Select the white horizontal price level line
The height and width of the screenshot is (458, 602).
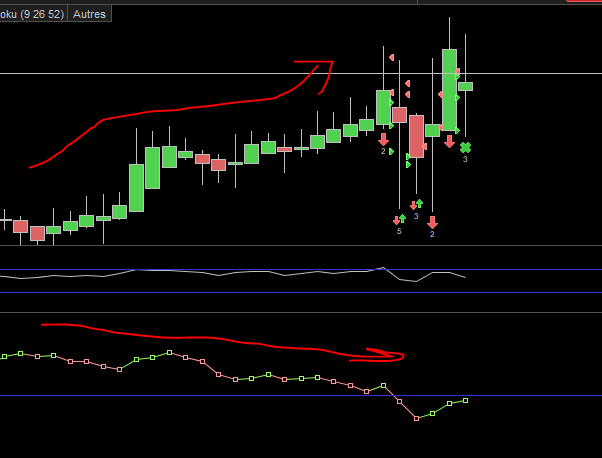(x=301, y=73)
